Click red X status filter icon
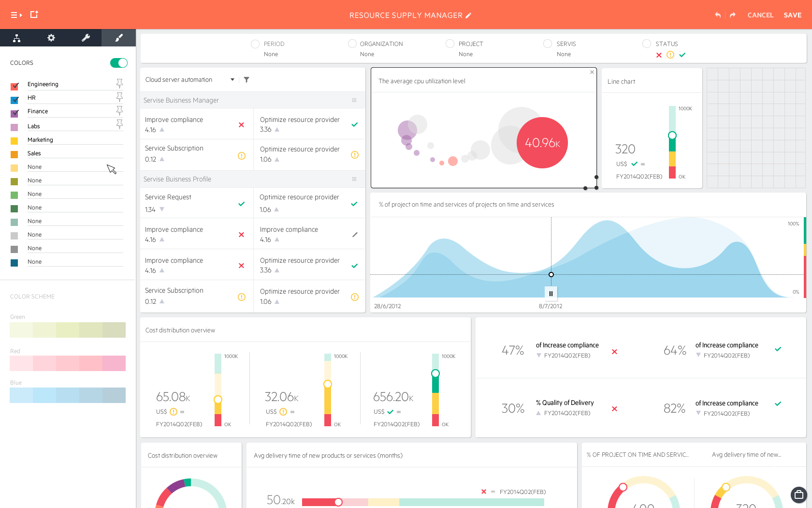Viewport: 812px width, 508px height. point(659,55)
